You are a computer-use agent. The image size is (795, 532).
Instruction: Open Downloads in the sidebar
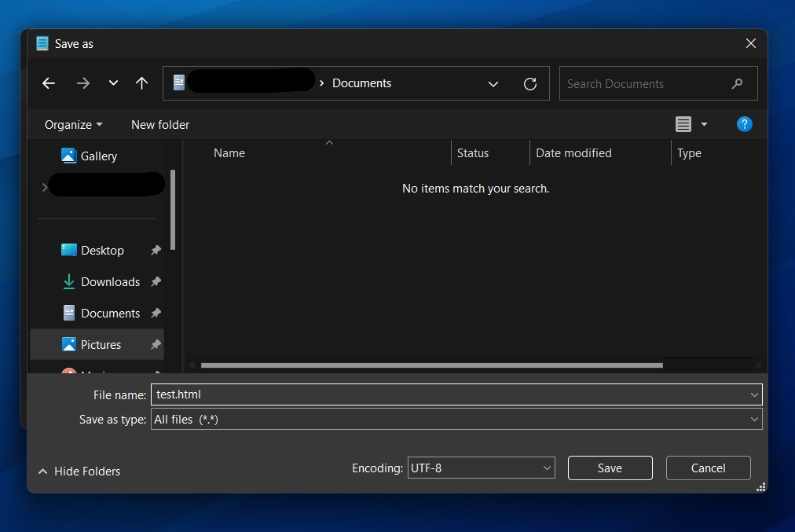click(x=111, y=282)
